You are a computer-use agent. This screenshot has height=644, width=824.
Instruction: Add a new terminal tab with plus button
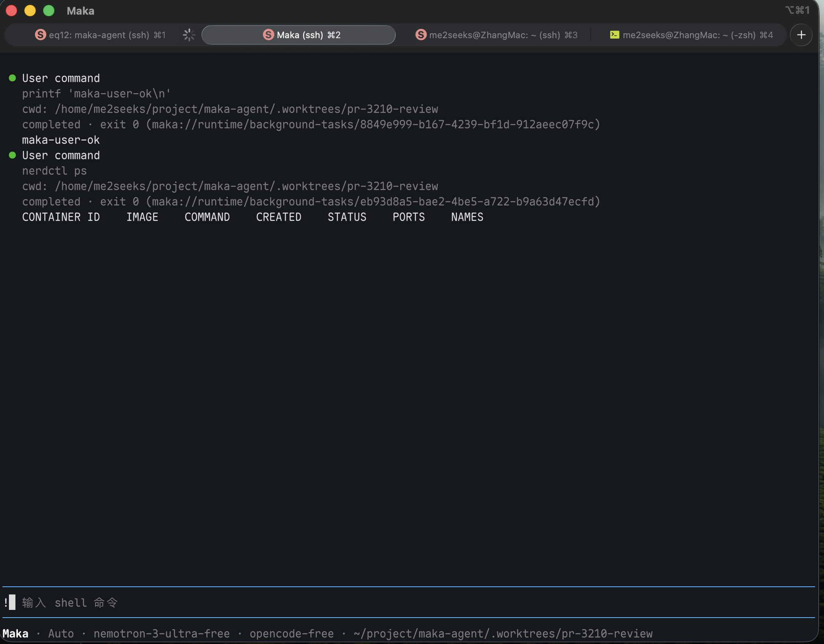coord(801,35)
